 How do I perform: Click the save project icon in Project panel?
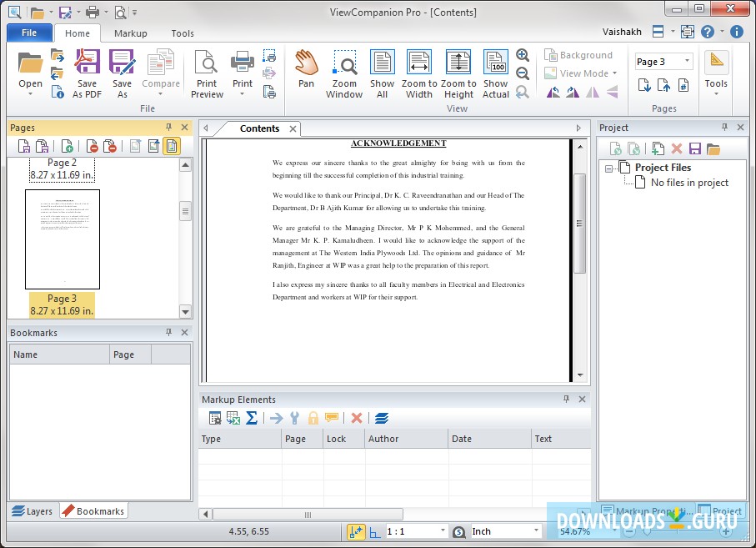[x=695, y=148]
